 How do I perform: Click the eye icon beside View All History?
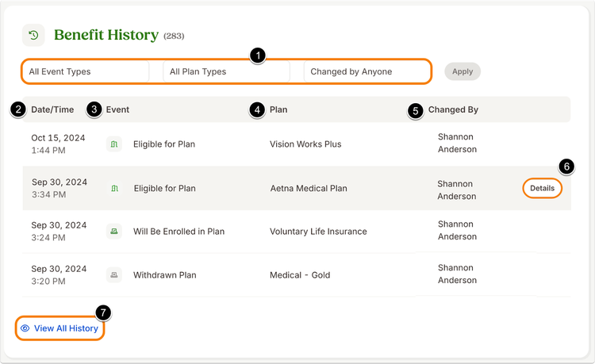pos(25,328)
